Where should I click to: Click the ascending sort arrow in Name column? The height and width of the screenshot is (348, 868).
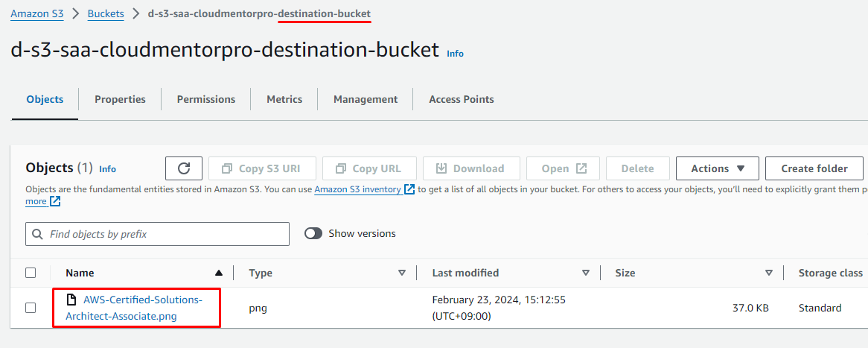[x=218, y=273]
